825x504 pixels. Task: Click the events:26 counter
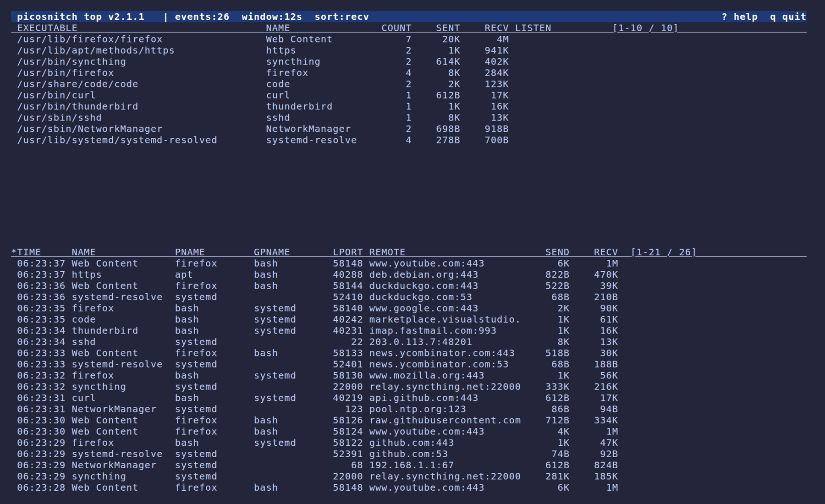[202, 17]
